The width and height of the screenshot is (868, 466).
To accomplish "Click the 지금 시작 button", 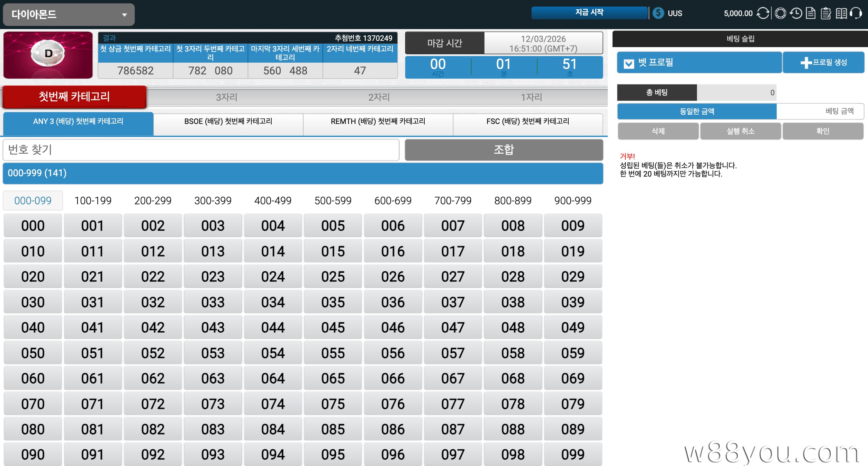I will 589,12.
